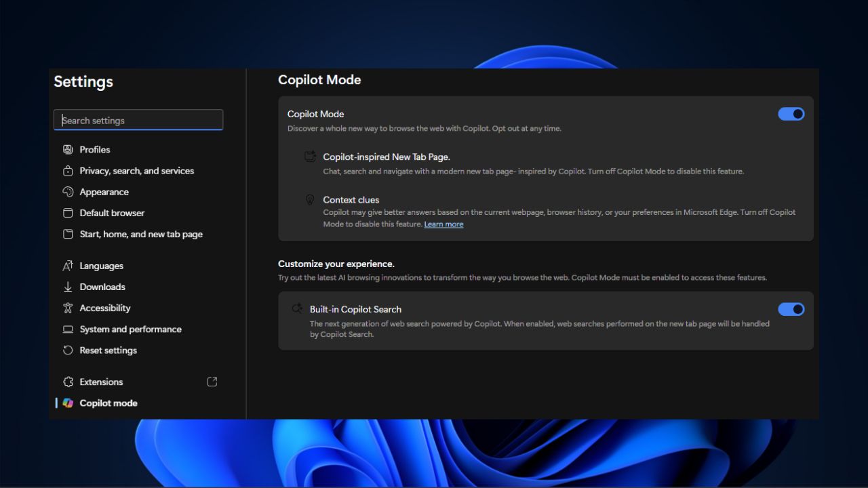Click the System and performance monitor icon
Viewport: 868px width, 488px height.
coord(68,329)
